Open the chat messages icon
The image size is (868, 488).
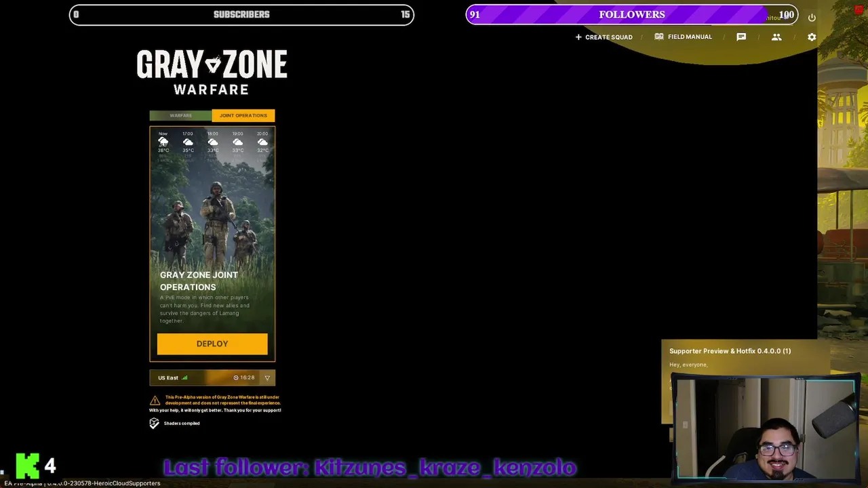coord(741,37)
